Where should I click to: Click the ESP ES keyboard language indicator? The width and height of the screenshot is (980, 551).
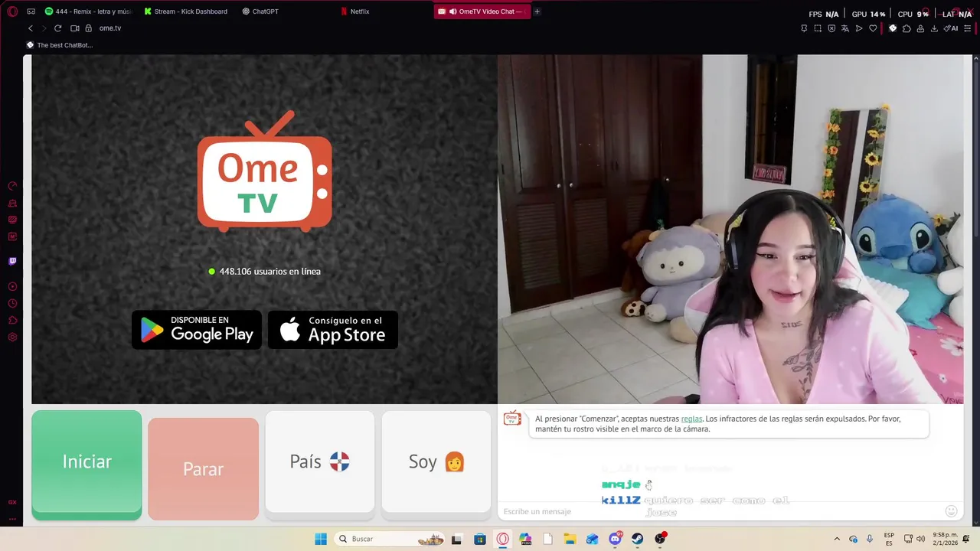coord(889,539)
